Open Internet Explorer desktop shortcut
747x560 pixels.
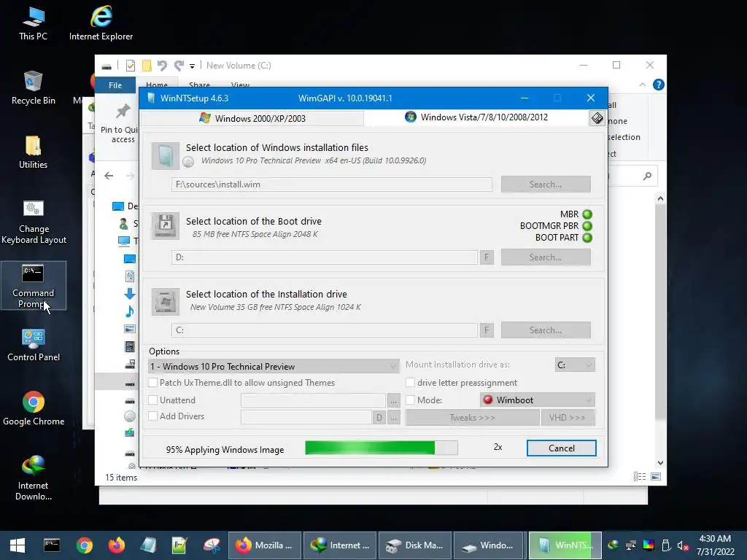[x=101, y=23]
